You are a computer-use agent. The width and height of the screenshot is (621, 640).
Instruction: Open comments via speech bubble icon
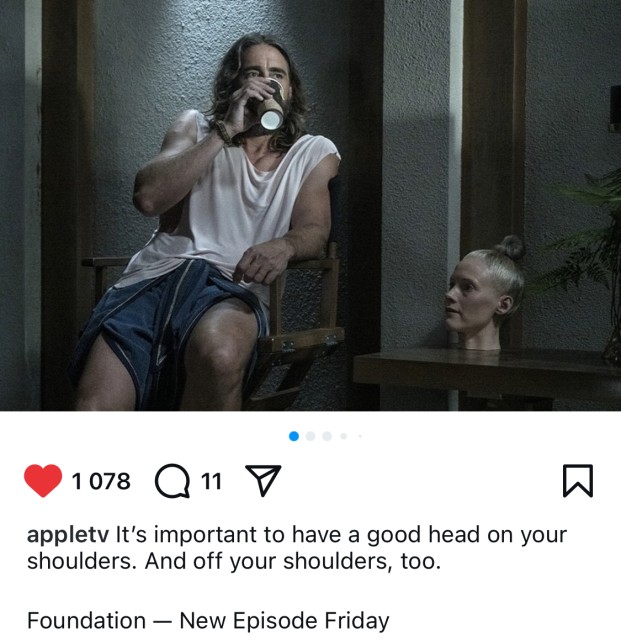[x=172, y=481]
